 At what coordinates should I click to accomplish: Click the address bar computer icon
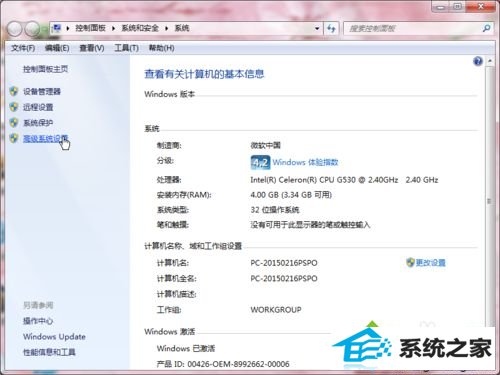pos(57,28)
